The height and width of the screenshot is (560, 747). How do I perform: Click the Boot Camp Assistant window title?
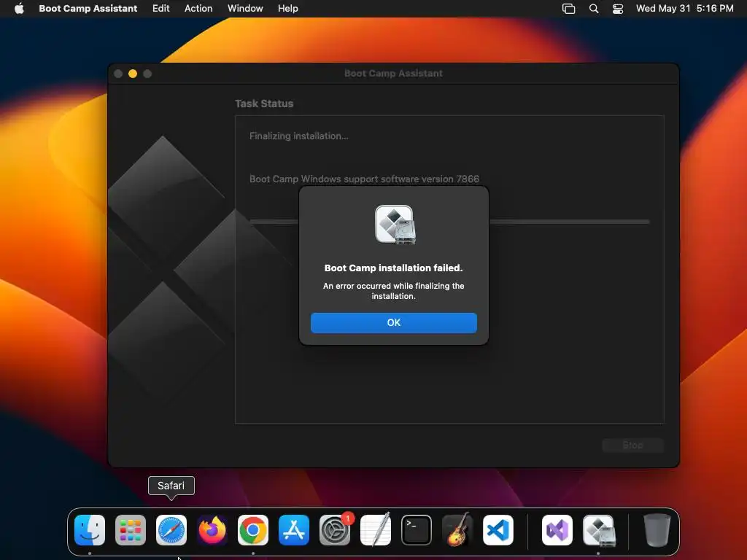tap(393, 74)
